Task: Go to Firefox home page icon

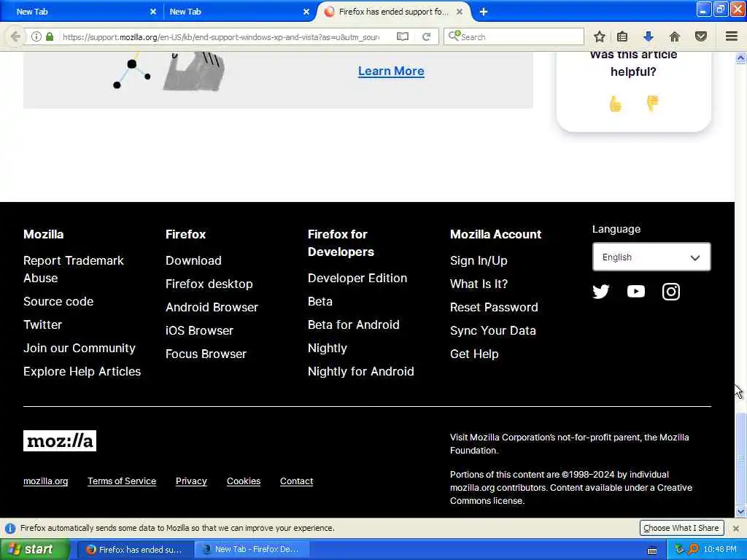Action: (x=675, y=36)
